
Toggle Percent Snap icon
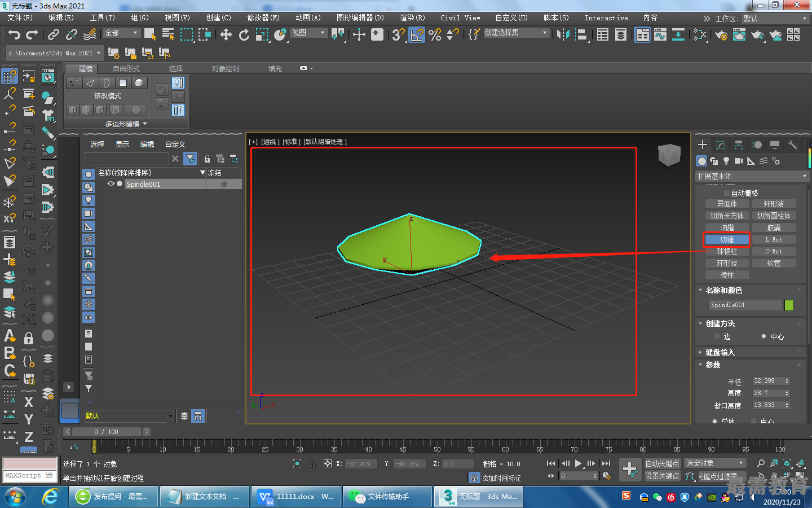(x=435, y=34)
